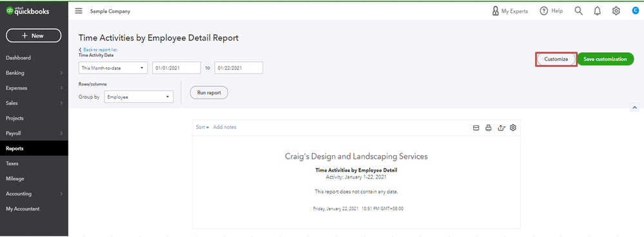Viewport: 644px width, 237px height.
Task: Expand the Payroll submenu chevron
Action: tap(61, 133)
